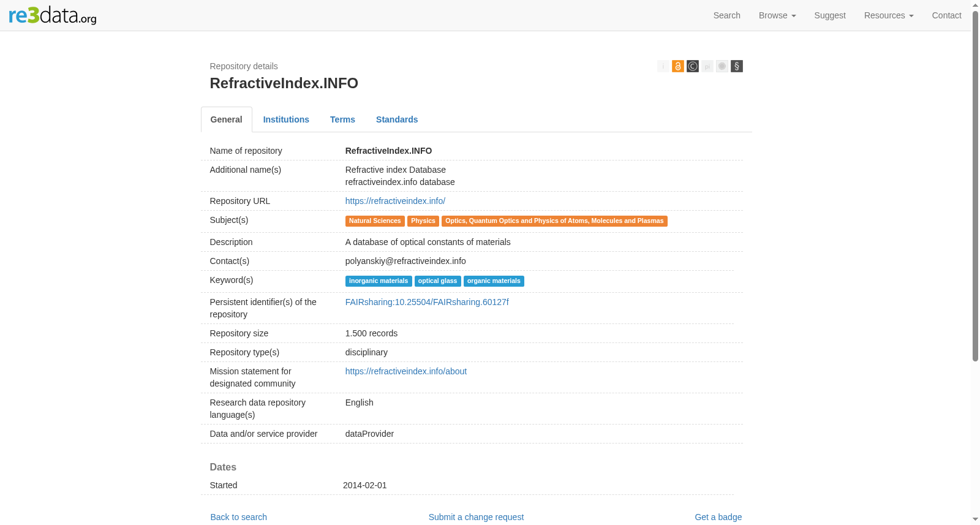The image size is (980, 525).
Task: Click the dark copyright license icon
Action: click(693, 66)
